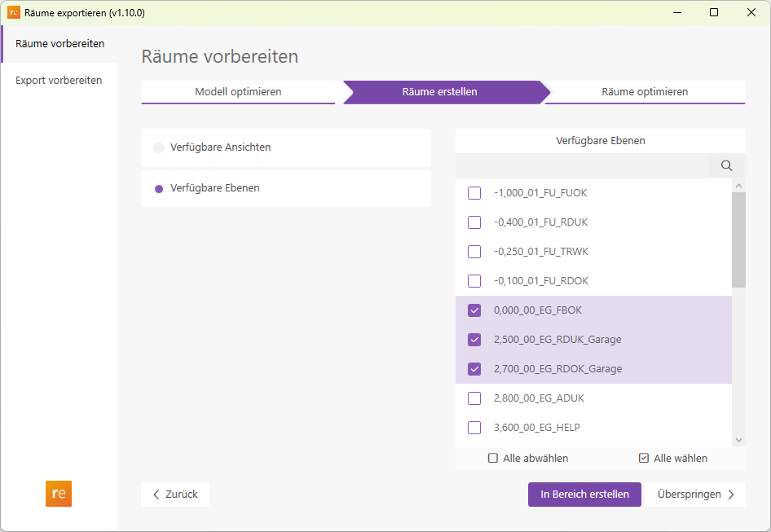Click the orange "re" logo at bottom left
Image resolution: width=771 pixels, height=532 pixels.
point(58,494)
